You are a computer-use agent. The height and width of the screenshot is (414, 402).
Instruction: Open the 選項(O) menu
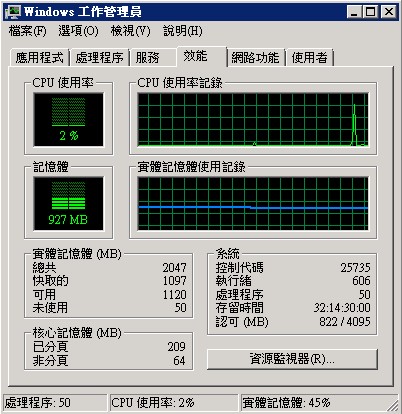point(78,31)
